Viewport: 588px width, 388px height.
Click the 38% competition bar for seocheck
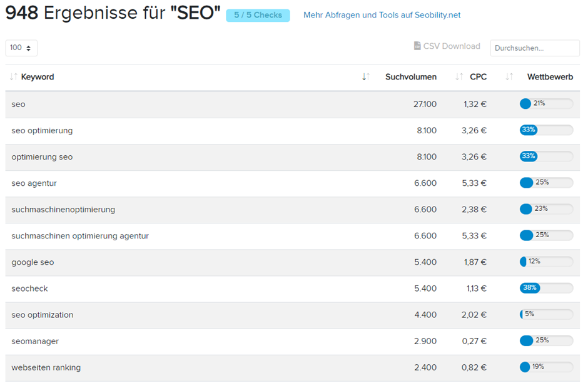click(546, 288)
